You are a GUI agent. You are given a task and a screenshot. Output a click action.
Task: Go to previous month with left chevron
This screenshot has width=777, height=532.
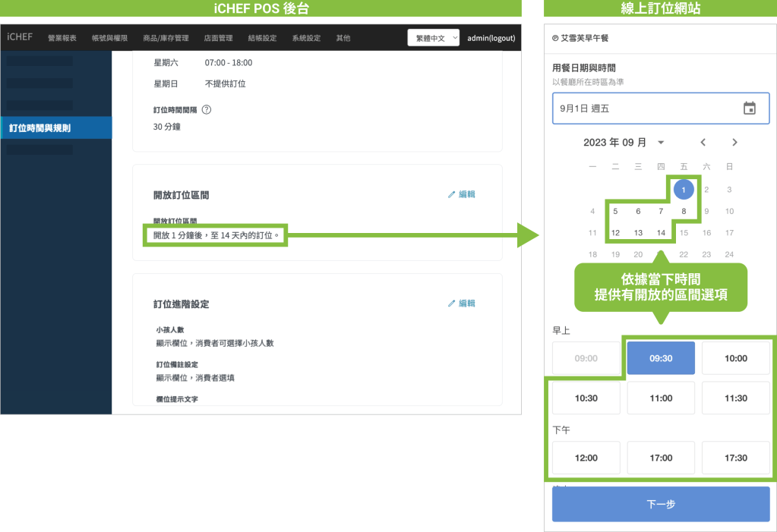point(703,143)
